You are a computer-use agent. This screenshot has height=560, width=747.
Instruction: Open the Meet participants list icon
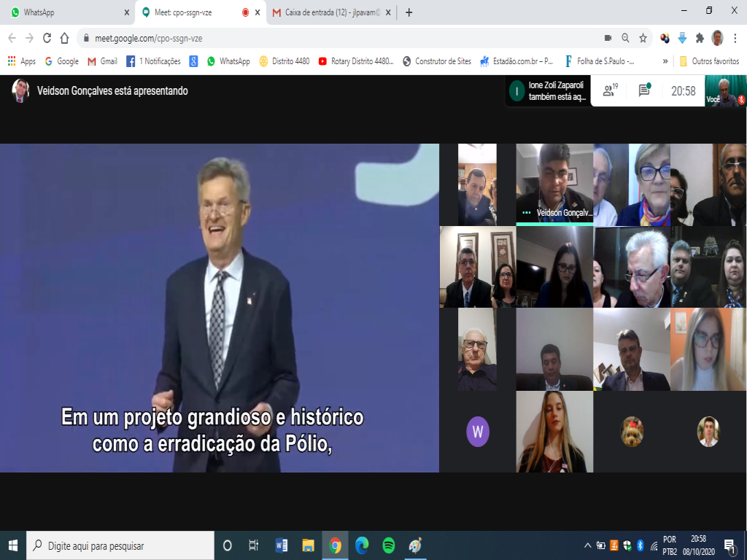pyautogui.click(x=609, y=91)
